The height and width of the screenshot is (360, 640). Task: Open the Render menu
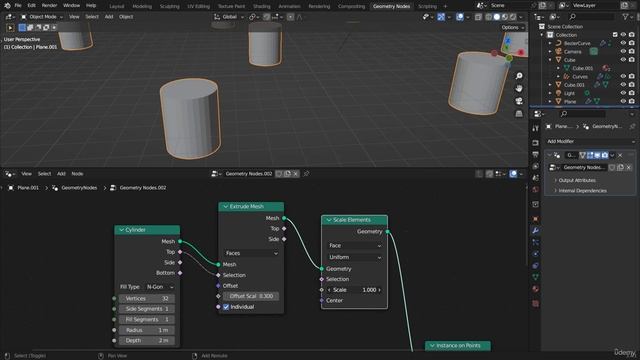point(49,6)
